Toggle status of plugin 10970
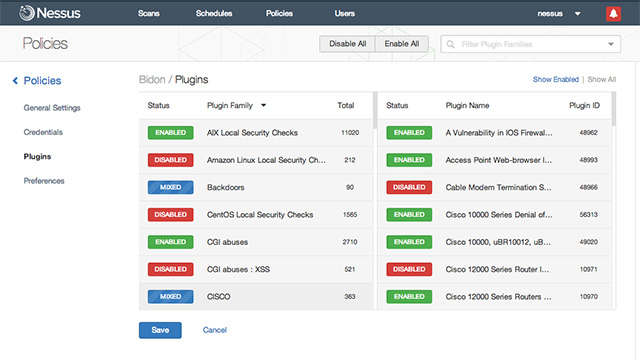Image resolution: width=640 pixels, height=360 pixels. [409, 297]
